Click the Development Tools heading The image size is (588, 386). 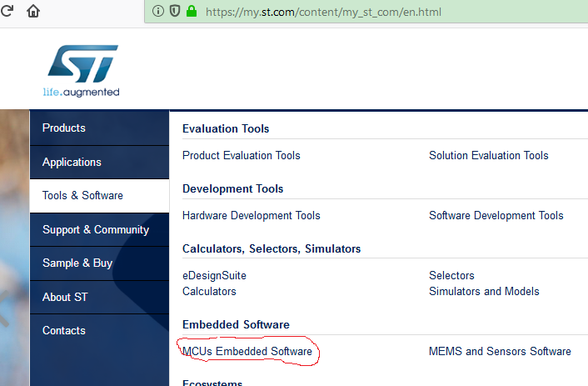233,189
